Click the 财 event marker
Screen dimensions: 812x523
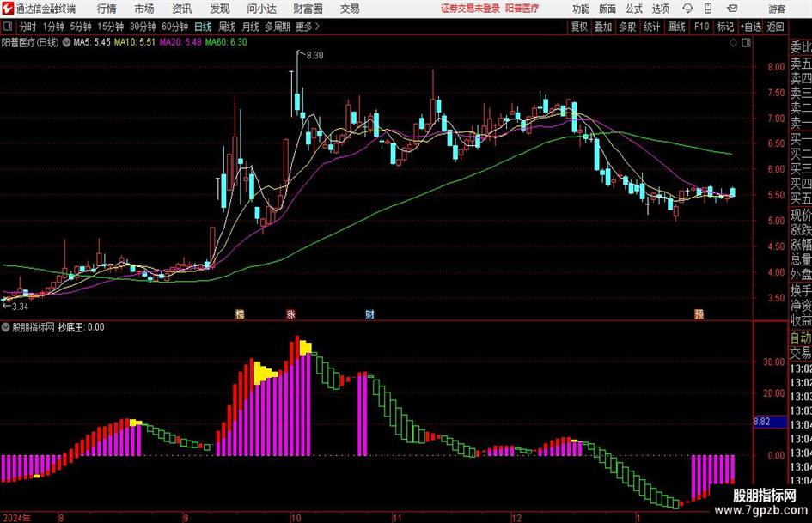(369, 314)
